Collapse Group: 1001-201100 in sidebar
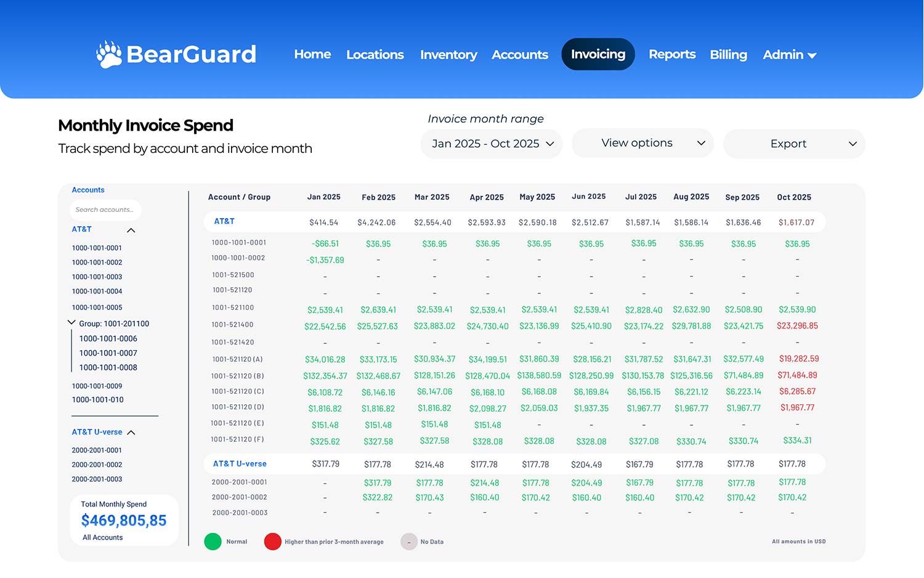 (71, 322)
